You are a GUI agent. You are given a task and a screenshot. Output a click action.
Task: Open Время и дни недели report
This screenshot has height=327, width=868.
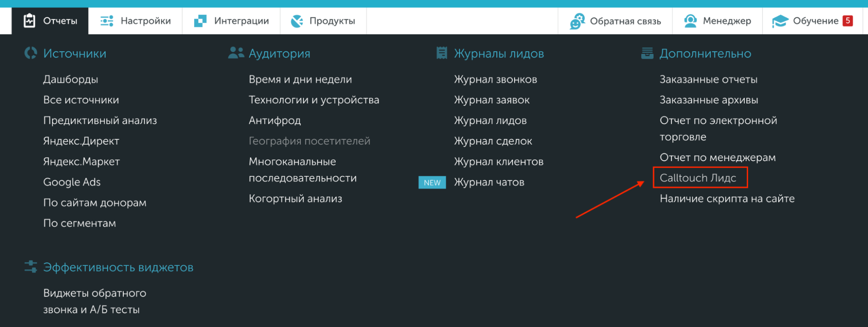click(300, 79)
